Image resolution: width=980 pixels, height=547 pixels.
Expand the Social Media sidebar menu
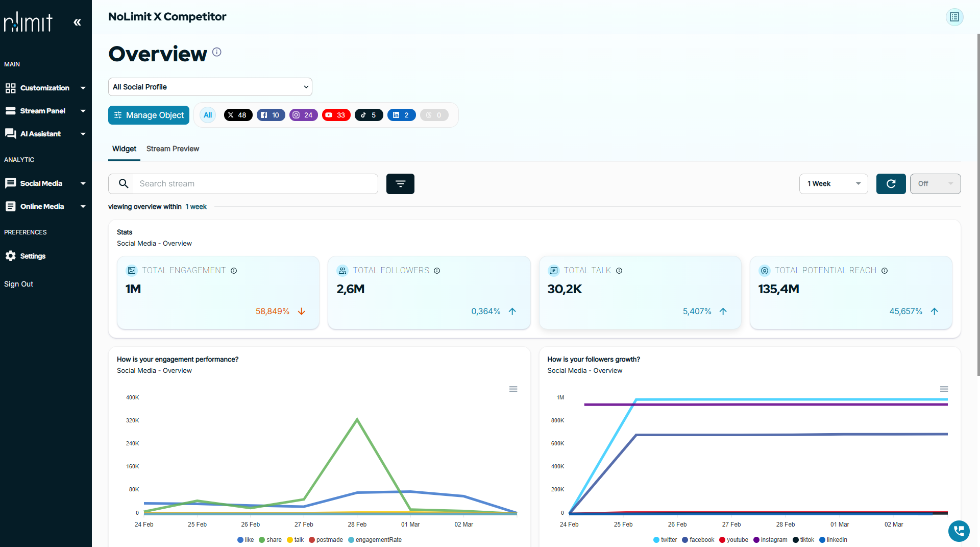click(x=45, y=183)
